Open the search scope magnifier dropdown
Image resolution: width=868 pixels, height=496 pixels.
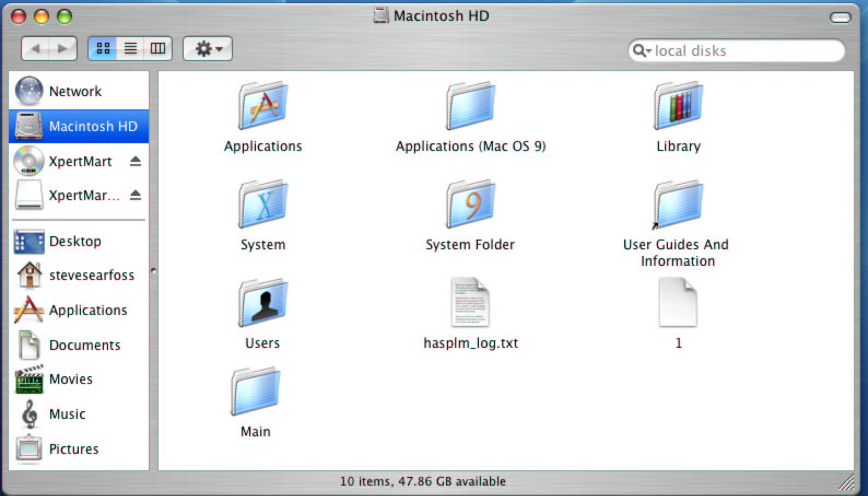(642, 51)
